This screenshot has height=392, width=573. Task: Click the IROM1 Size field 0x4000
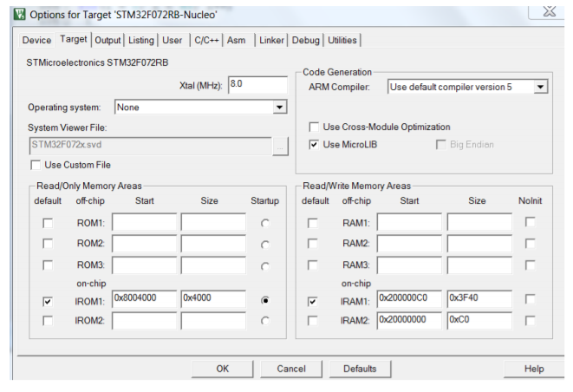tap(213, 298)
